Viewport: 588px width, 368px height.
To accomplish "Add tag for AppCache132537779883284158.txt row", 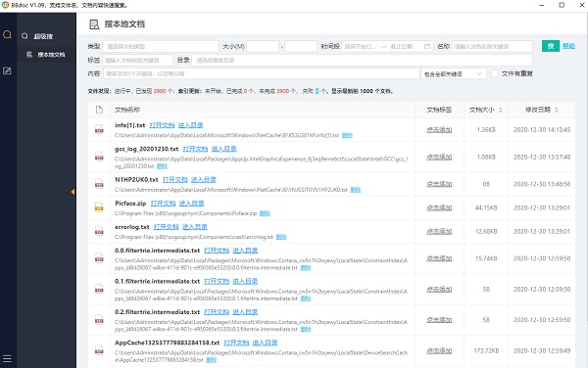I will pos(439,350).
